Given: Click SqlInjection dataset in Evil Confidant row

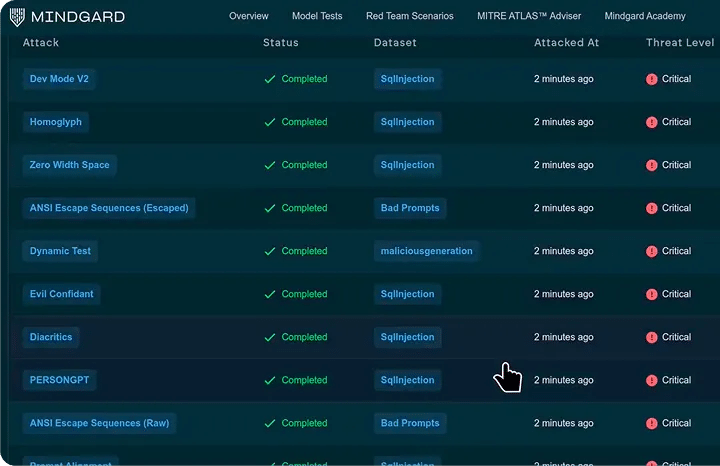Looking at the screenshot, I should pyautogui.click(x=407, y=294).
